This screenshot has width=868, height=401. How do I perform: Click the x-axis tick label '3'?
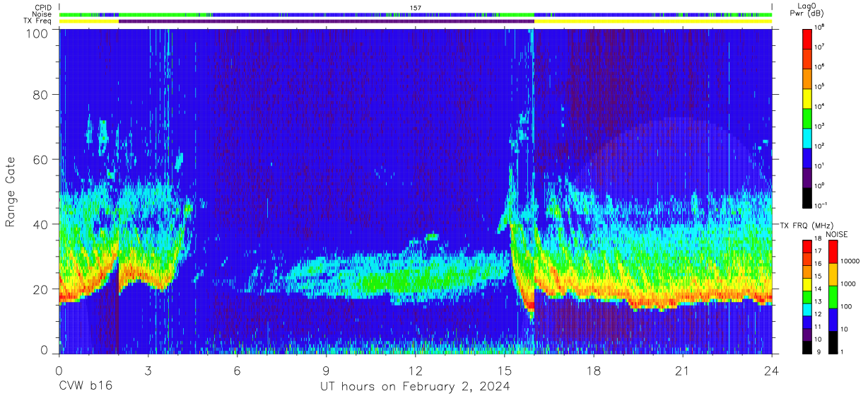148,370
